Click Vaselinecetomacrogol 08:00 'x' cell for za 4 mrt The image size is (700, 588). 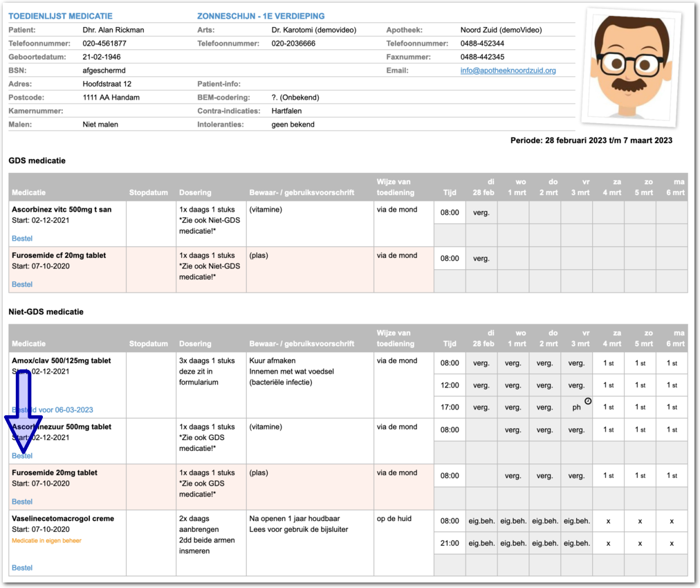608,521
